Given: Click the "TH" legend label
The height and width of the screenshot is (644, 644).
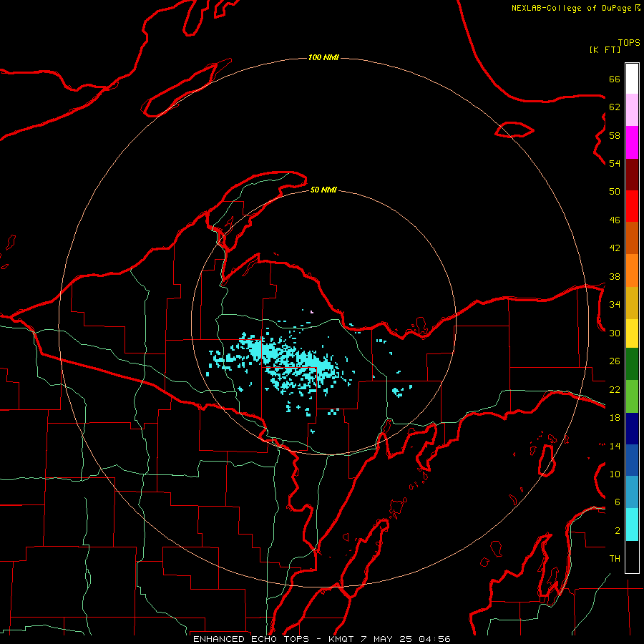Looking at the screenshot, I should pos(615,559).
